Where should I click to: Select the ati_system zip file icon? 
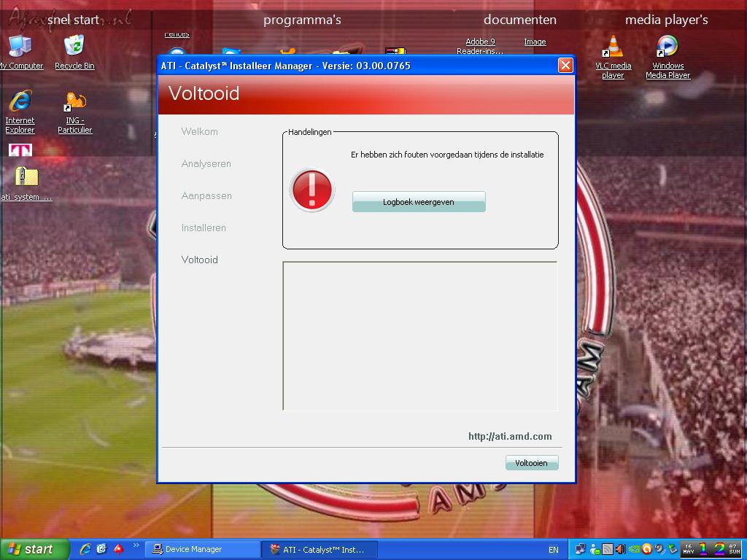26,184
